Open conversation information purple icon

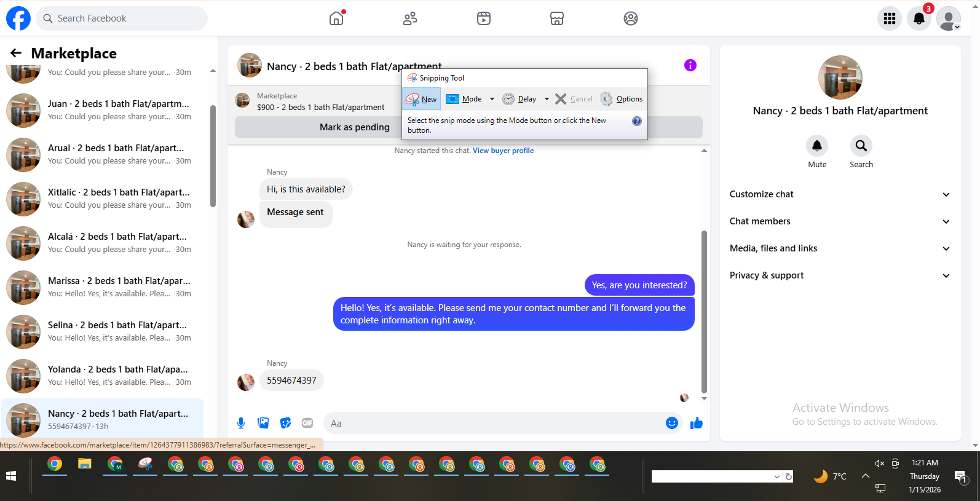pyautogui.click(x=690, y=65)
